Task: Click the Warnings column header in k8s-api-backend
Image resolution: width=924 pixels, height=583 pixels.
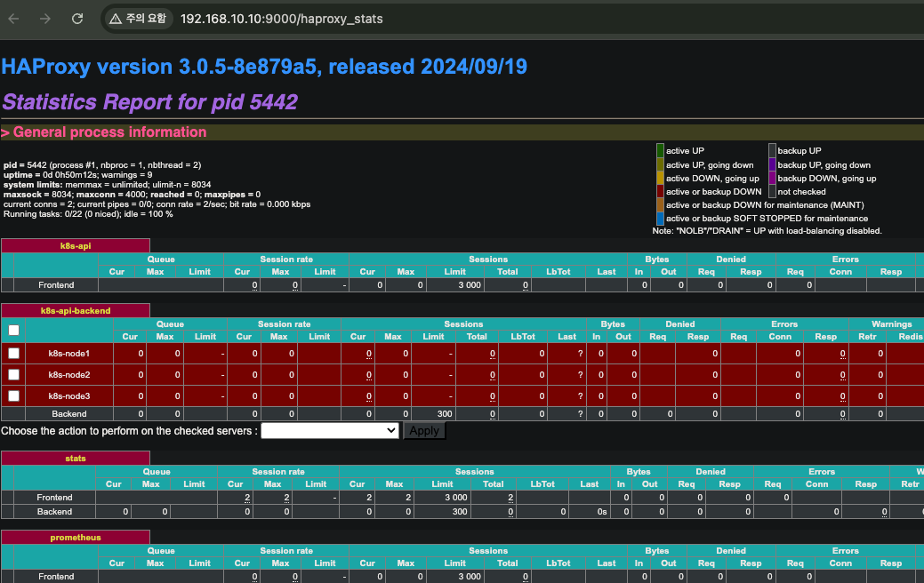Action: point(891,323)
